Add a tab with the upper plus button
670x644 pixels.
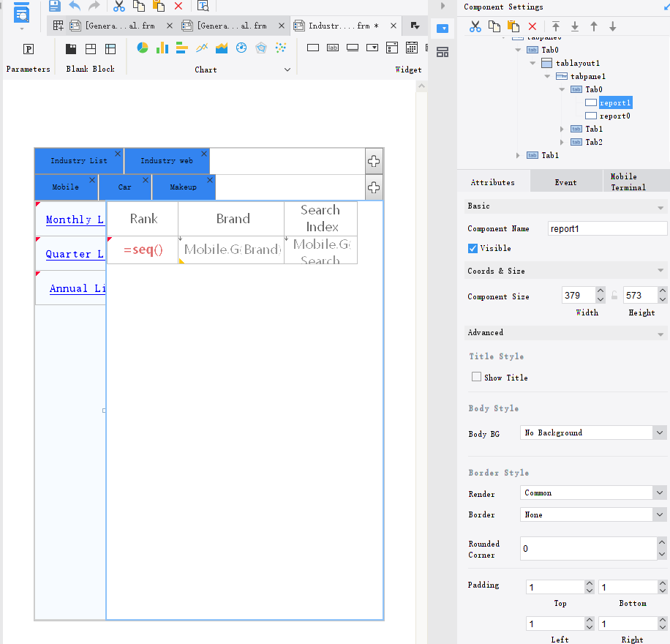[374, 161]
